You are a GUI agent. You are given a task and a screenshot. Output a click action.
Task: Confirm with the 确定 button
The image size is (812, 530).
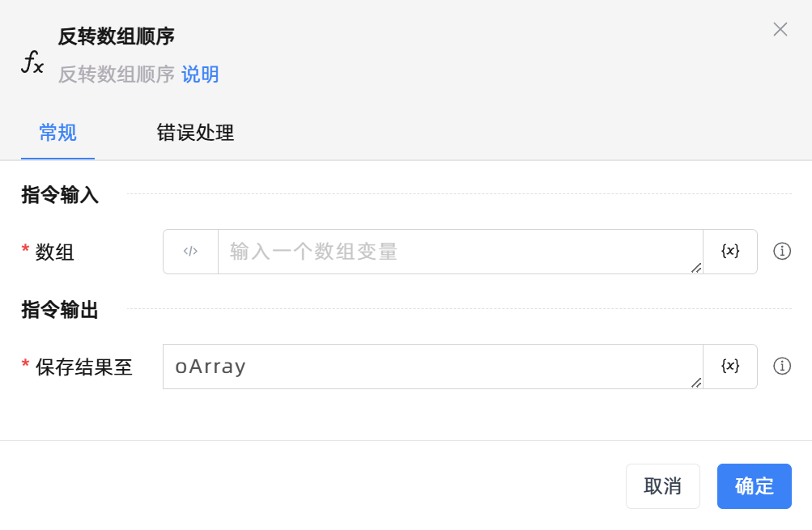(x=754, y=486)
